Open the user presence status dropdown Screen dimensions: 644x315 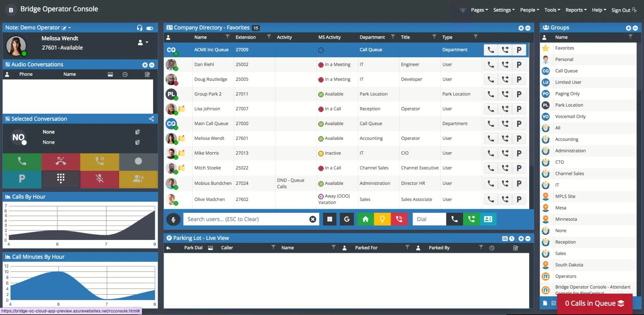click(143, 43)
